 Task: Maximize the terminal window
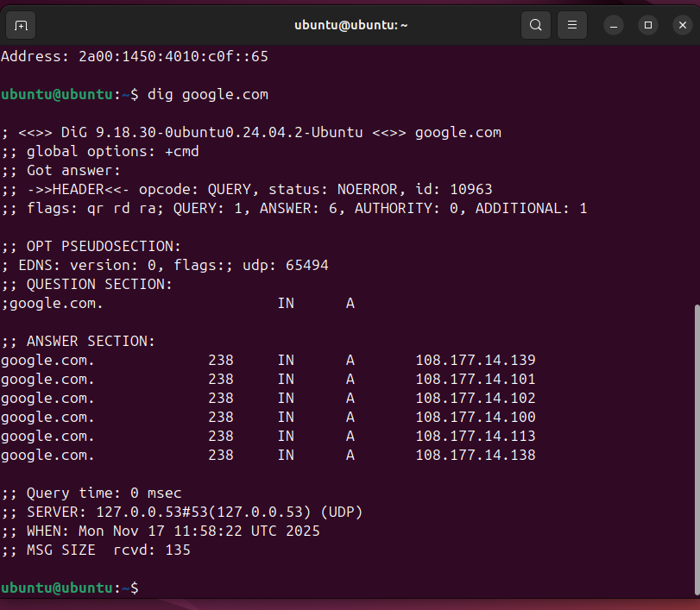(648, 25)
